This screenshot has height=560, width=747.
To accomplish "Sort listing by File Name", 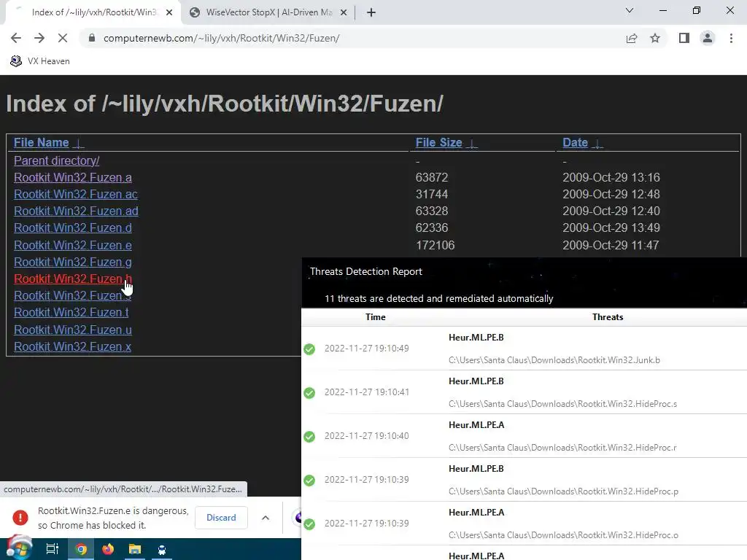I will click(41, 142).
